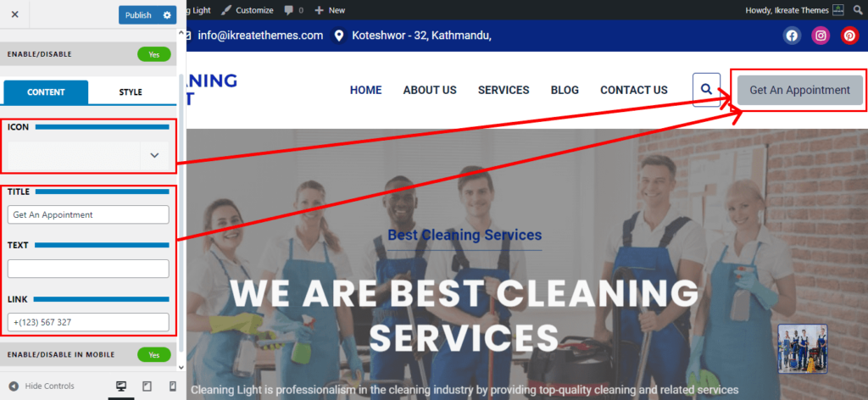868x400 pixels.
Task: Switch to desktop preview device icon
Action: point(121,386)
